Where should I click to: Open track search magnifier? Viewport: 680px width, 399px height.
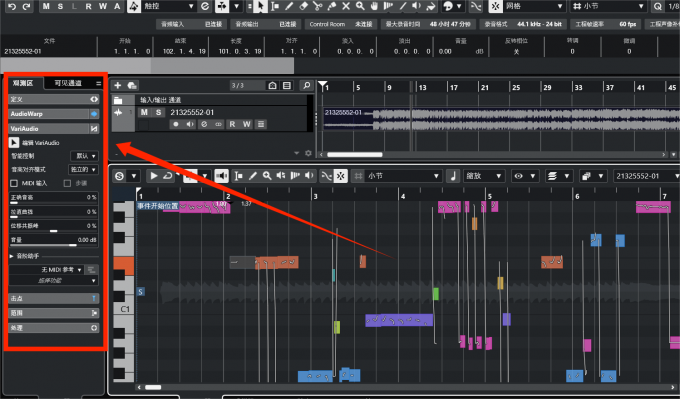pyautogui.click(x=306, y=85)
